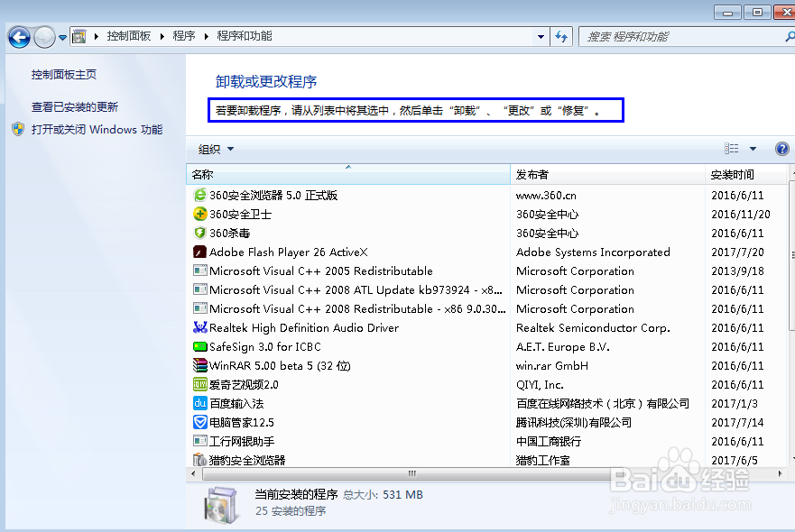795x532 pixels.
Task: Sort by 名称 column header
Action: click(x=348, y=174)
